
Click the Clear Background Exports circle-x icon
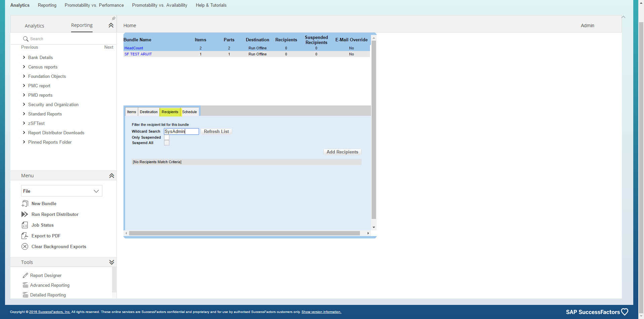(25, 246)
